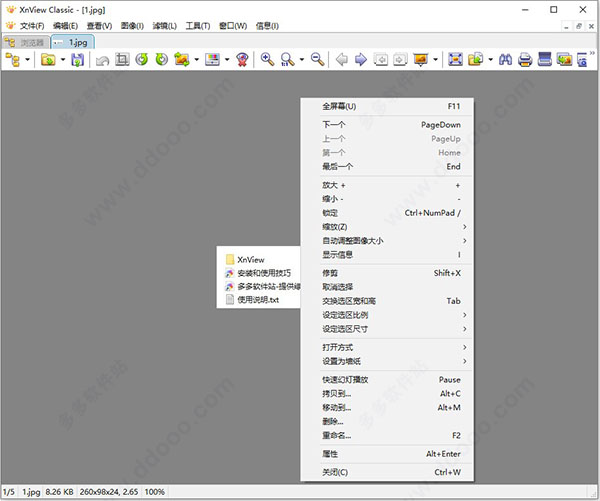
Task: Click the copy/export image icon
Action: point(476,59)
